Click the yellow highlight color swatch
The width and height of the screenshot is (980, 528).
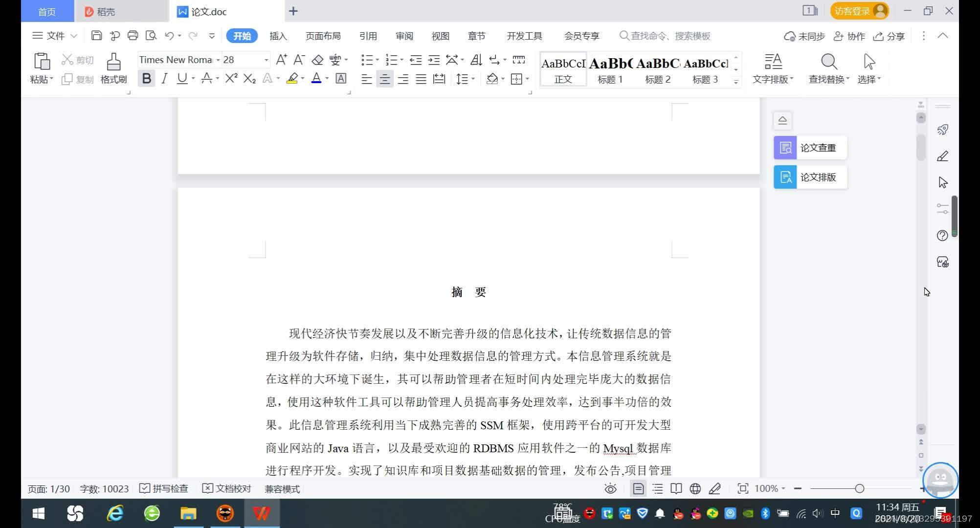[x=292, y=78]
